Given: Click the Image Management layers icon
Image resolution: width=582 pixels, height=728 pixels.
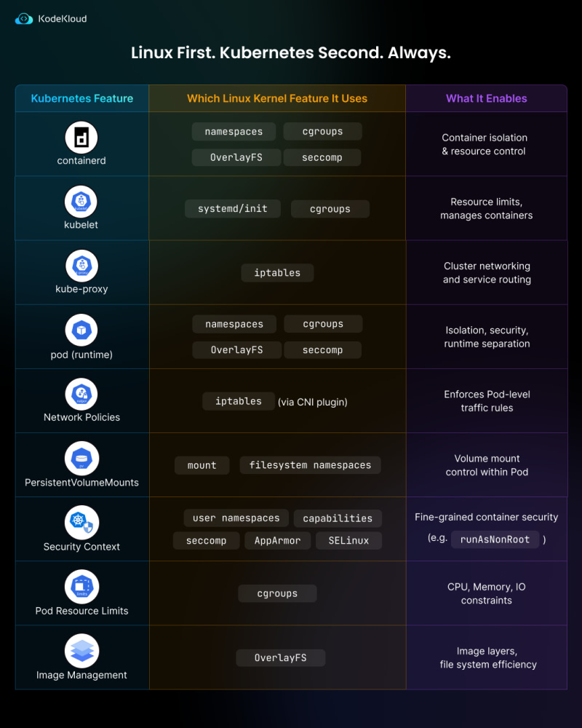Looking at the screenshot, I should (x=81, y=650).
